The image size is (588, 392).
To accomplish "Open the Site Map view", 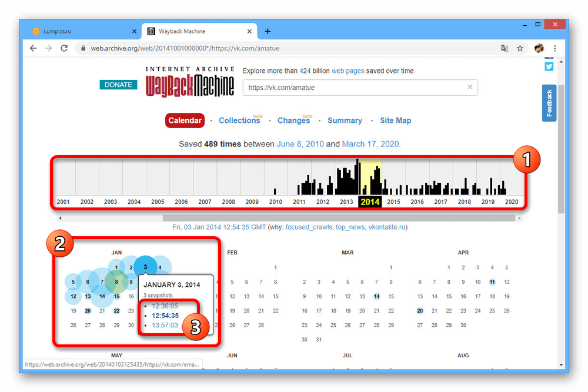I will click(395, 120).
